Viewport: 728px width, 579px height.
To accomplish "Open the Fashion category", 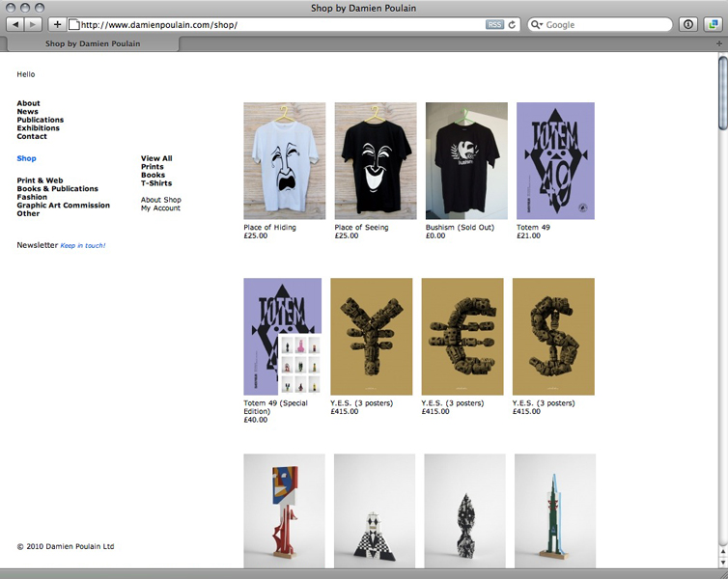I will pyautogui.click(x=32, y=197).
